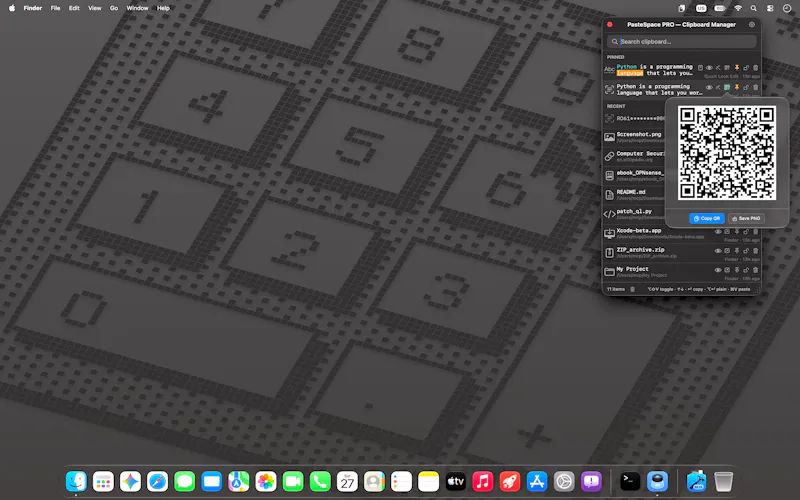Delete the ZIP_archive.zip entry
The width and height of the screenshot is (800, 500).
756,251
